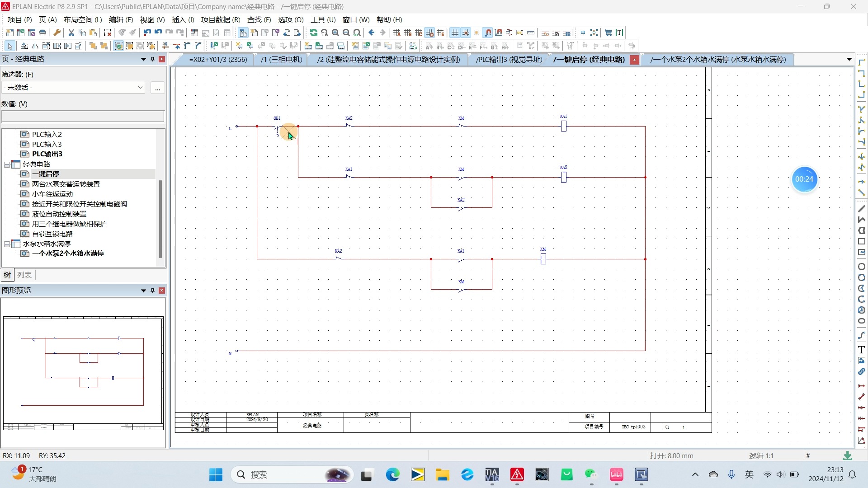This screenshot has height=488, width=868.
Task: Select the Rectangle drawing tool
Action: [861, 242]
